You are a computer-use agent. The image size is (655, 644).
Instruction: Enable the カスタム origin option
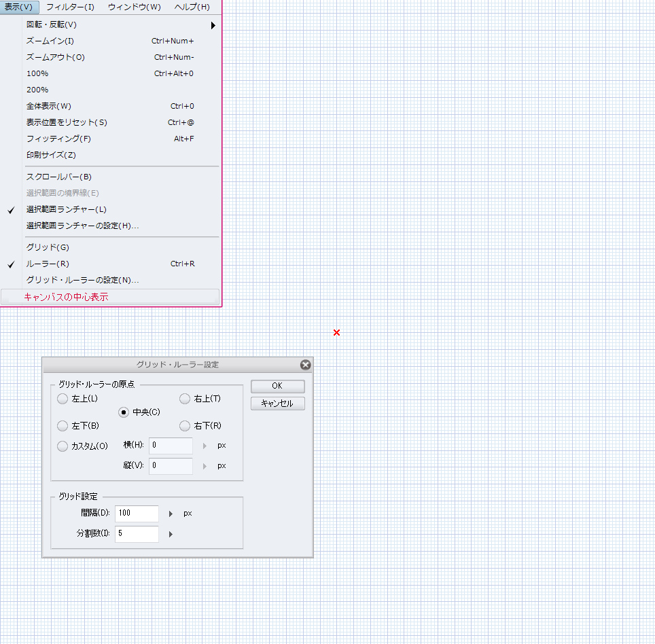click(63, 446)
